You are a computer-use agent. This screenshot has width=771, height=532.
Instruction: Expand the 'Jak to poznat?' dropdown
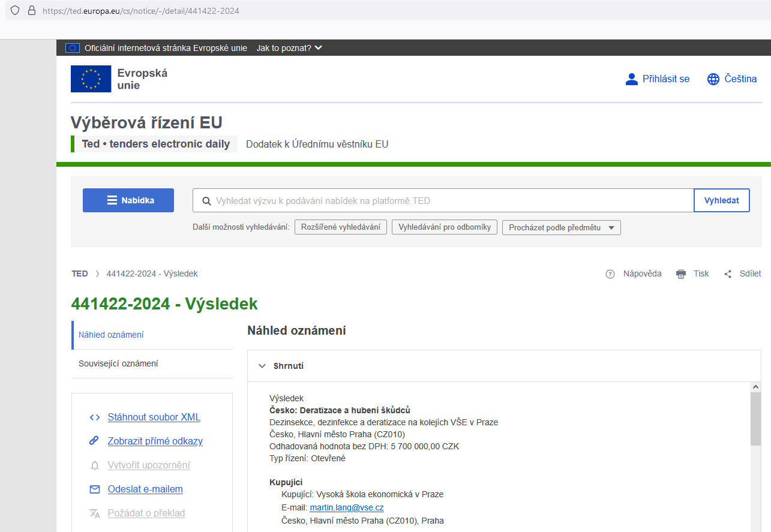[x=289, y=48]
